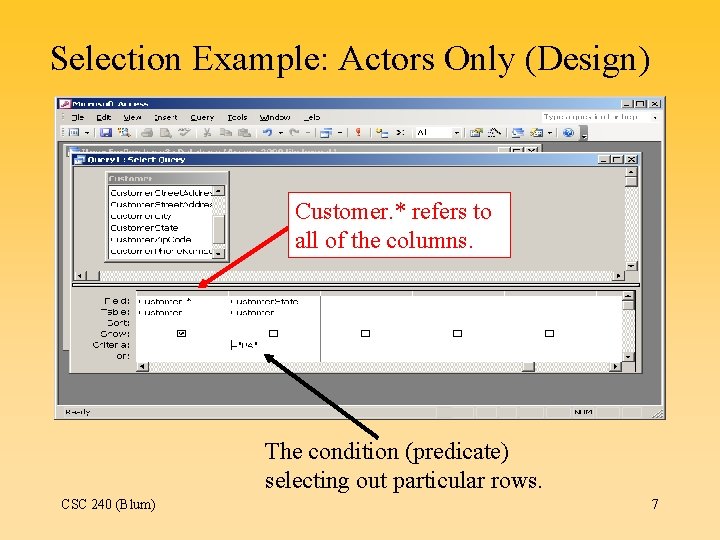
Task: Open the help question box dropdown arrow
Action: 655,118
